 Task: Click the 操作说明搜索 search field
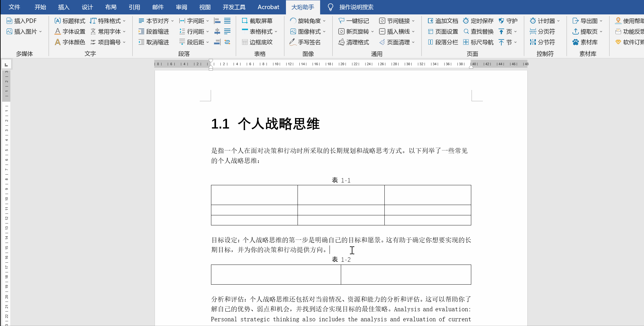click(356, 7)
